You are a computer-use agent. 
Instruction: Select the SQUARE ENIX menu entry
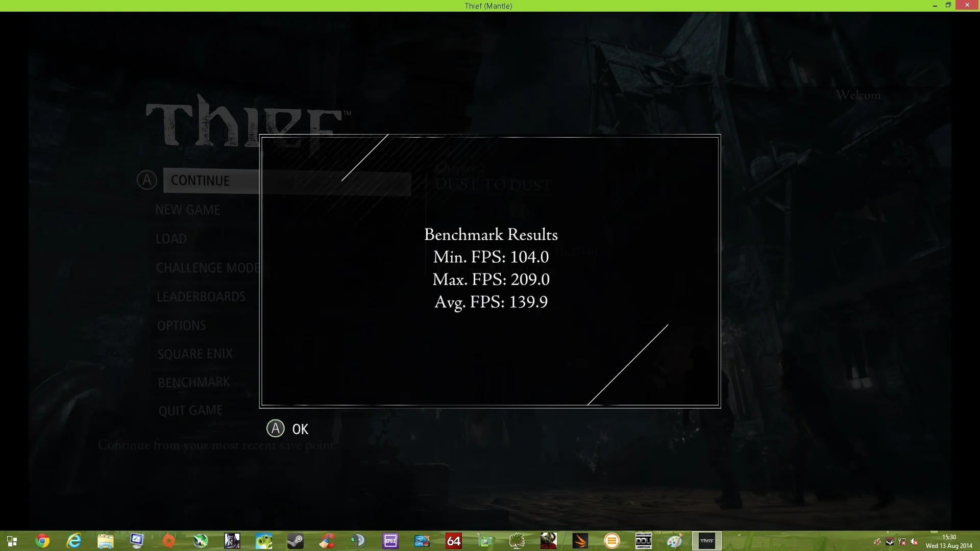click(x=195, y=354)
